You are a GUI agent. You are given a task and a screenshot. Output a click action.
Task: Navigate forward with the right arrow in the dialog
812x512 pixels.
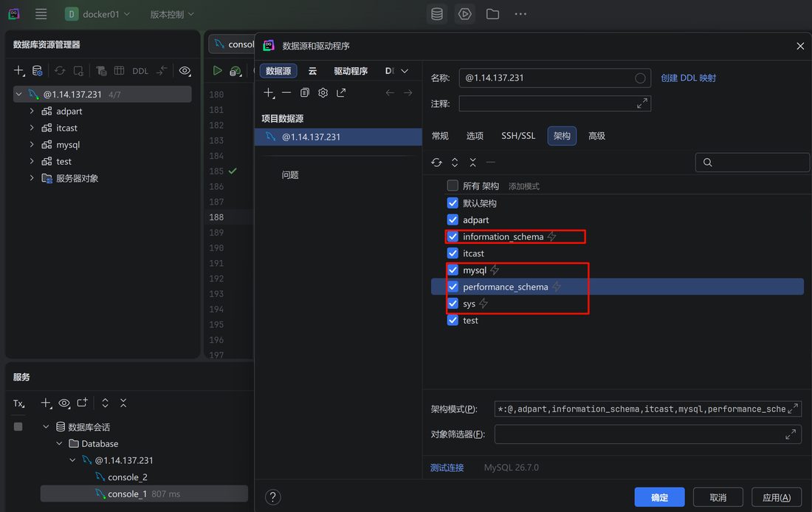(x=408, y=93)
